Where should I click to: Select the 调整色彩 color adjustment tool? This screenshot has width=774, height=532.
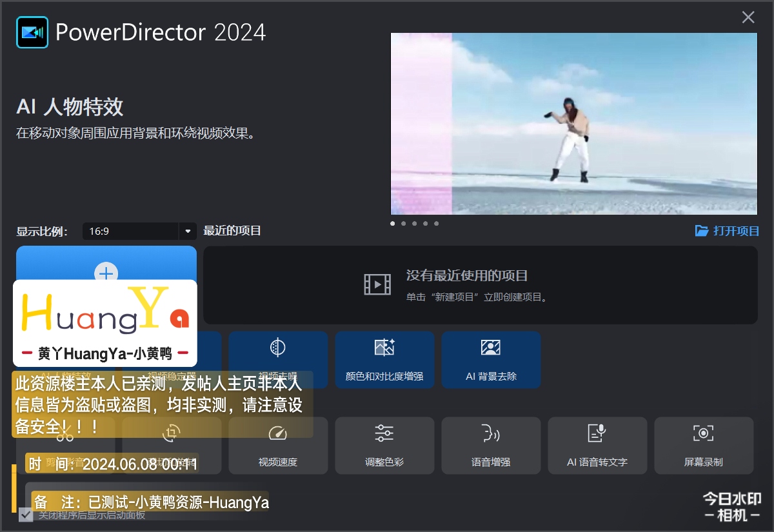[384, 446]
